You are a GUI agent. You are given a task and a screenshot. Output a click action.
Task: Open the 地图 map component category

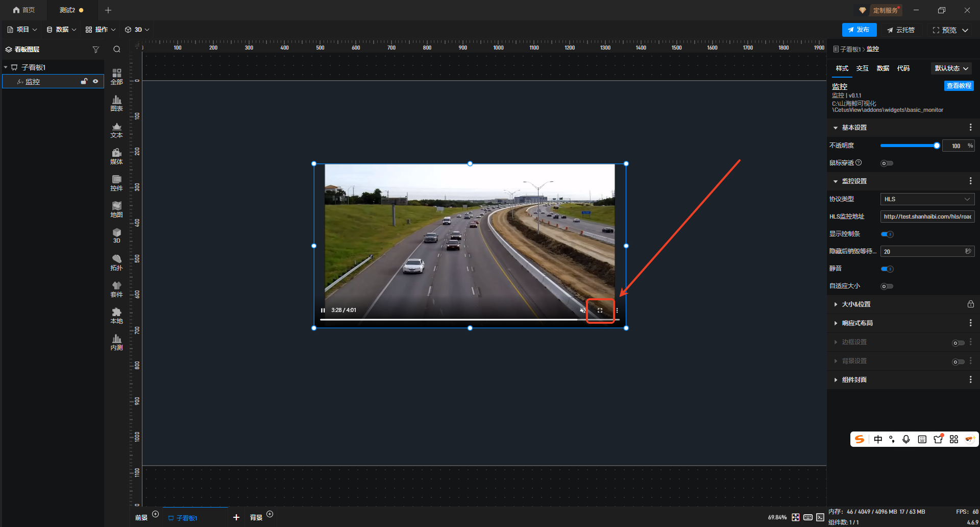click(116, 209)
